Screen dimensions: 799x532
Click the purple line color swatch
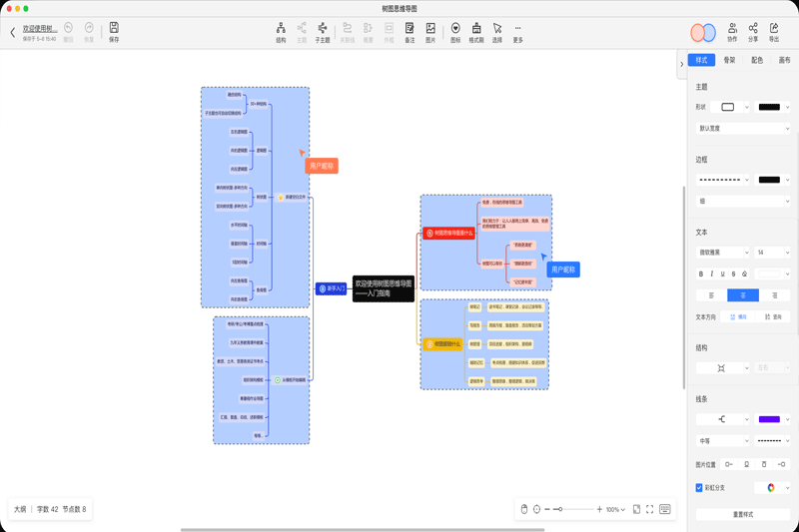click(x=772, y=419)
